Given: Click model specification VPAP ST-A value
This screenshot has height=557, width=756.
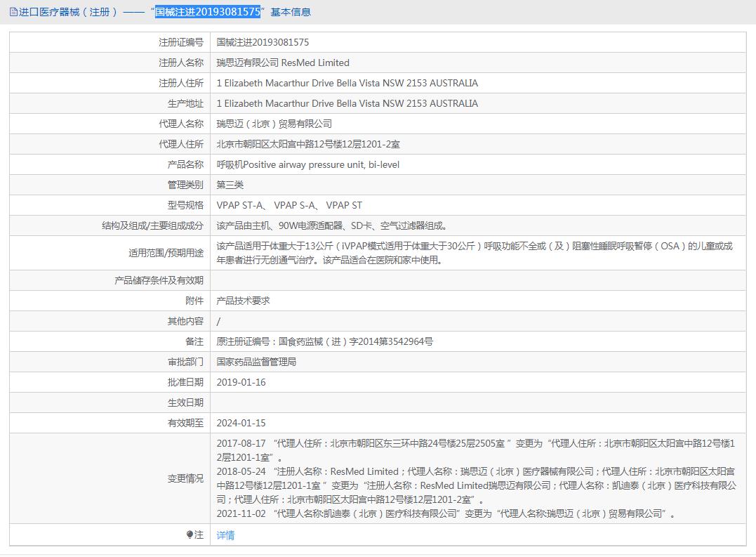Looking at the screenshot, I should (x=289, y=205).
